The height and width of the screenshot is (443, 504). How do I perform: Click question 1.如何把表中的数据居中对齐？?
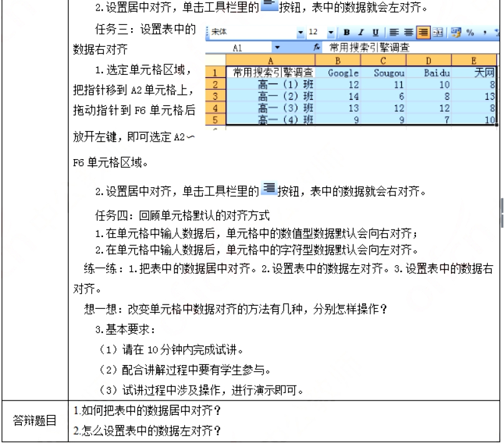(x=147, y=411)
